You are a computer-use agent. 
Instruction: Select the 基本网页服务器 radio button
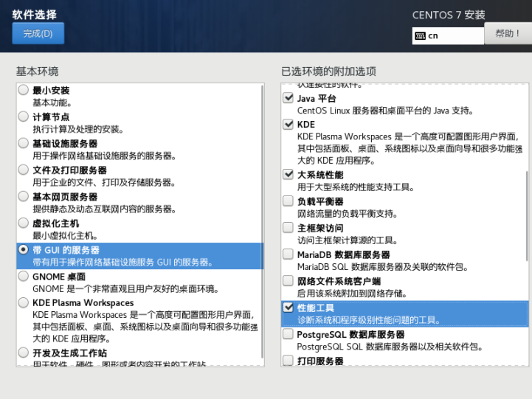click(x=23, y=196)
